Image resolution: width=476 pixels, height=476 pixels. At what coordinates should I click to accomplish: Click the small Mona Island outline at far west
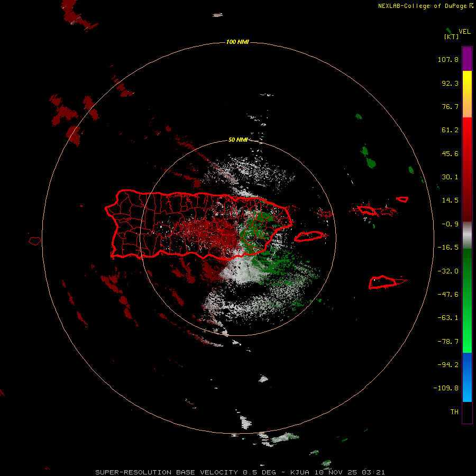click(35, 241)
